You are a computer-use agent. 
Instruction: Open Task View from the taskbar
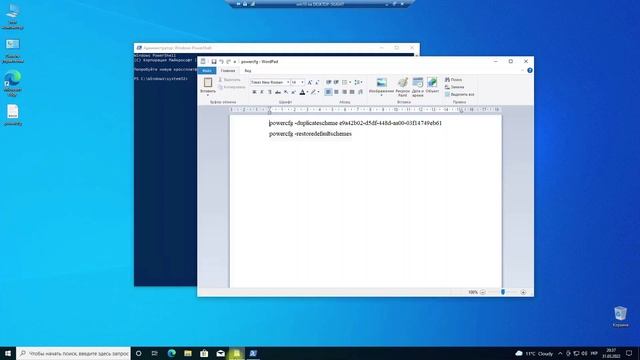pyautogui.click(x=155, y=353)
